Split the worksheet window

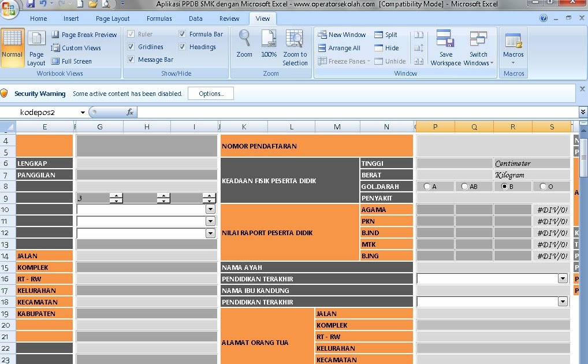(x=386, y=35)
